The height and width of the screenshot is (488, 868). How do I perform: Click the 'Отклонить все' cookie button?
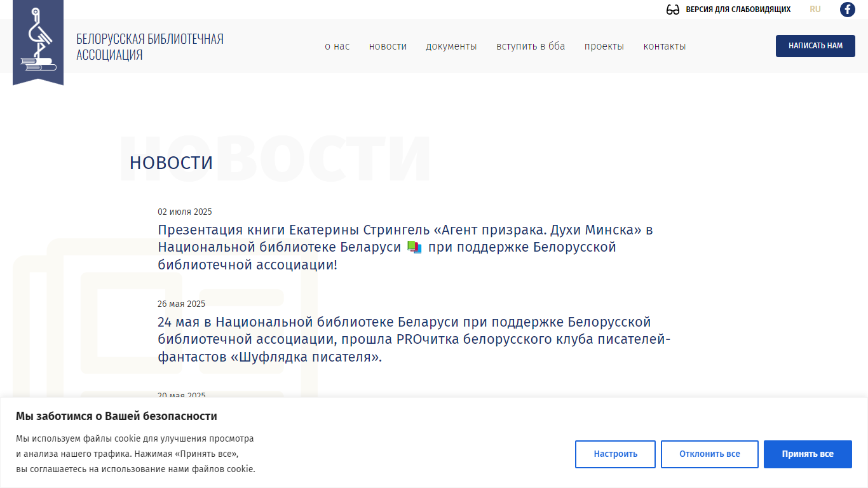tap(710, 454)
